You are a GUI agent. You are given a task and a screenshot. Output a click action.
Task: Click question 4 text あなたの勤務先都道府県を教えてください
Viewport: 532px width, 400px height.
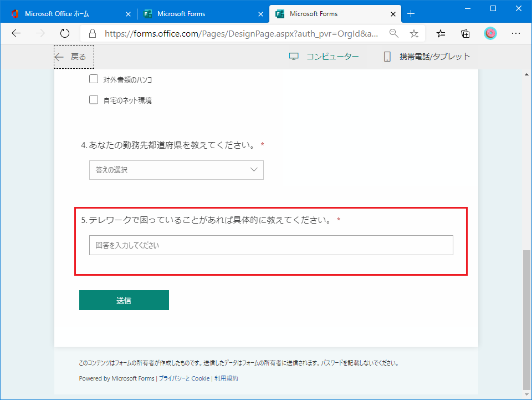coord(172,145)
